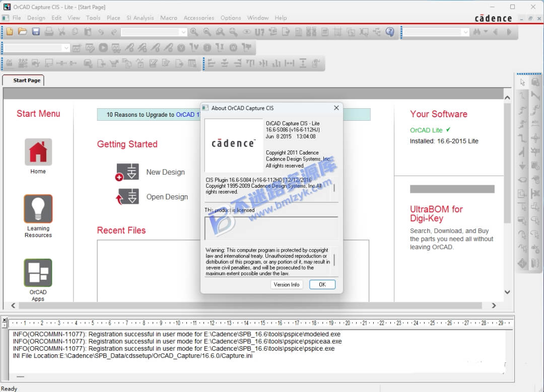Click inside the Recent Files list box
The image size is (544, 392).
pyautogui.click(x=149, y=271)
